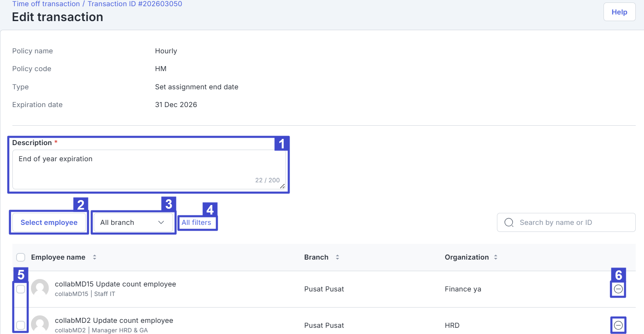Viewport: 644px width, 334px height.
Task: Click collabMD15 employee avatar
Action: (40, 288)
